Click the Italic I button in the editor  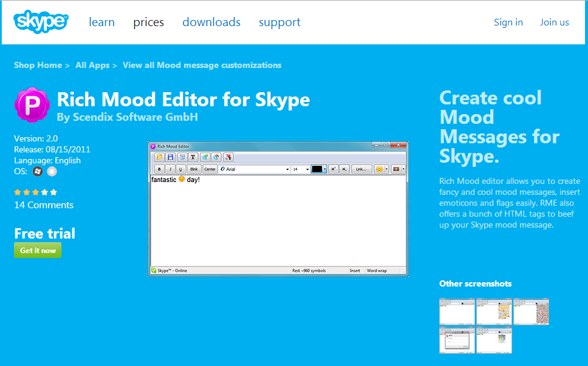coord(170,169)
